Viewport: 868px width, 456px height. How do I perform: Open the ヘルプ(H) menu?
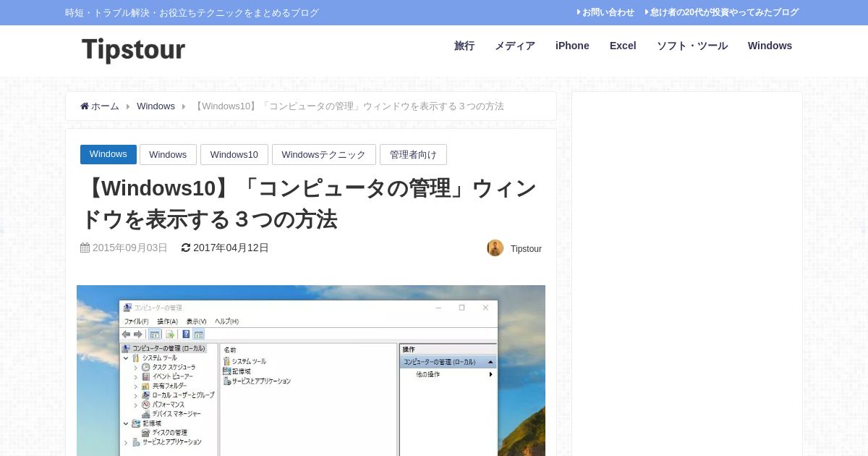pos(226,321)
